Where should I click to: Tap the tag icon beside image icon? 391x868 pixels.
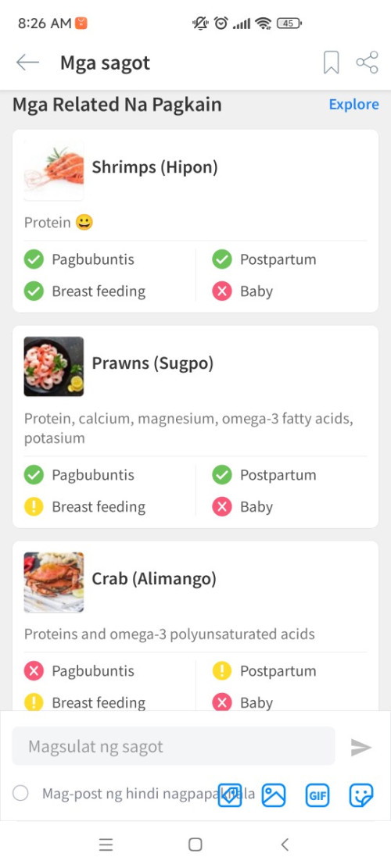point(230,795)
